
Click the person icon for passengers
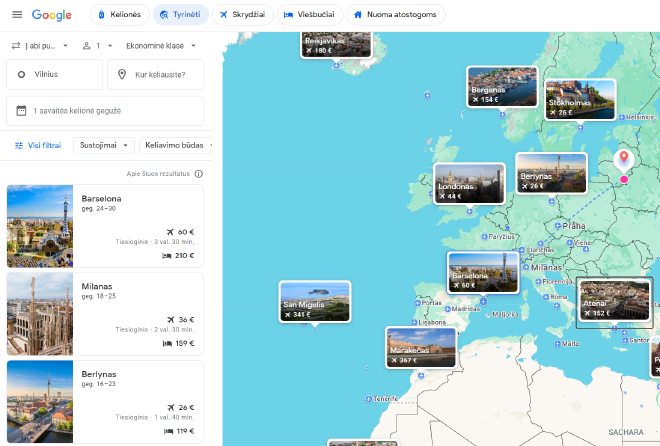coord(87,46)
